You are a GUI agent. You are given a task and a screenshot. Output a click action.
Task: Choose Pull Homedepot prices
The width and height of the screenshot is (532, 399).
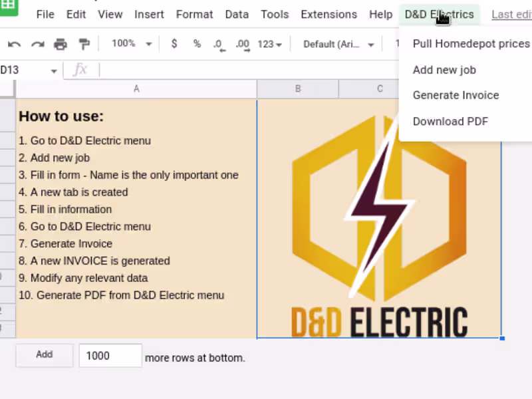click(x=471, y=44)
